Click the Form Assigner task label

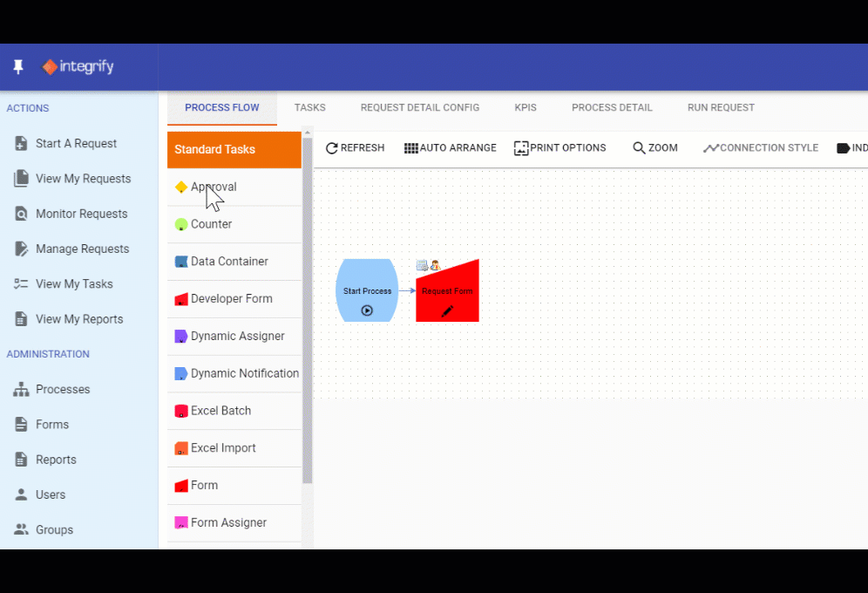[228, 522]
